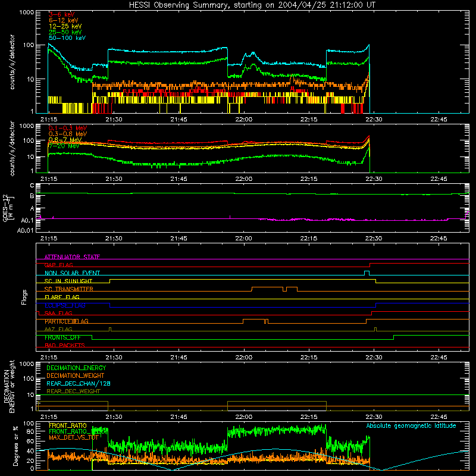The width and height of the screenshot is (476, 476).
Task: Select the "6-12 keV" legend label
Action: (64, 20)
